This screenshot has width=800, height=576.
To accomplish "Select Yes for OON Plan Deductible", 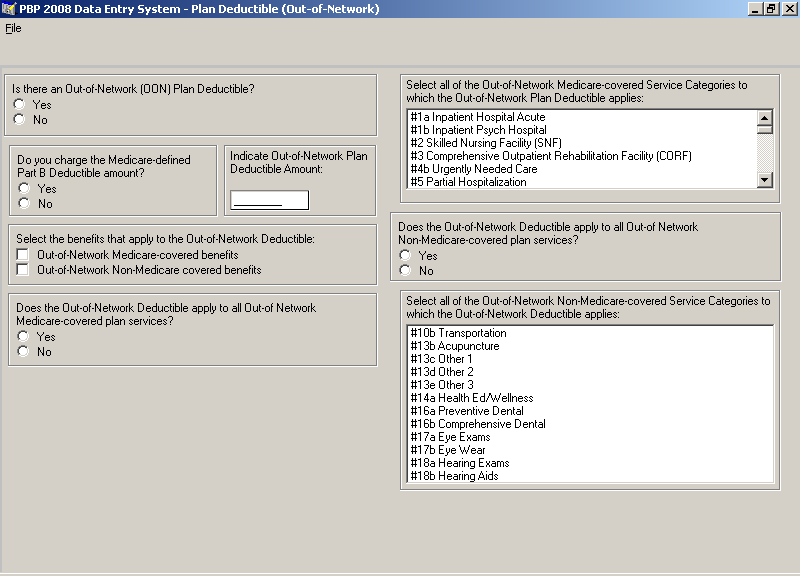I will click(19, 104).
